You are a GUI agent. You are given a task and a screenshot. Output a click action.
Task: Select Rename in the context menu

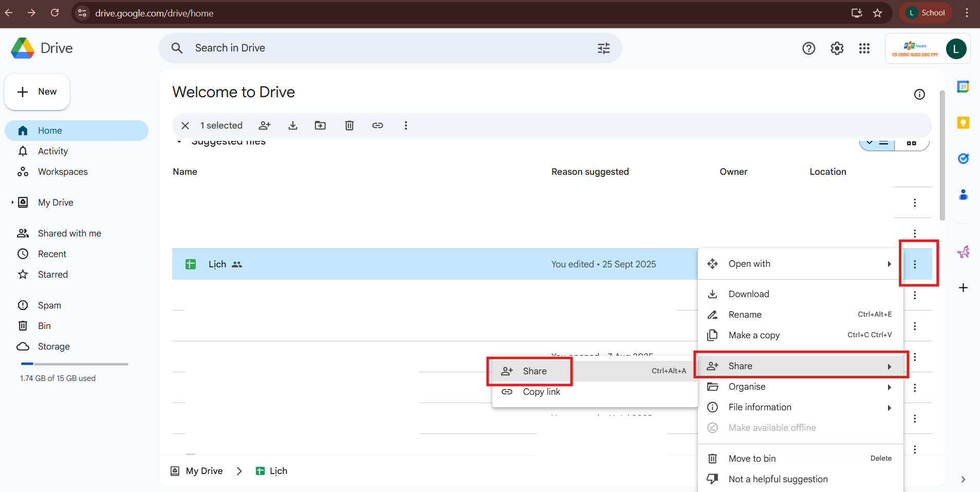point(745,315)
